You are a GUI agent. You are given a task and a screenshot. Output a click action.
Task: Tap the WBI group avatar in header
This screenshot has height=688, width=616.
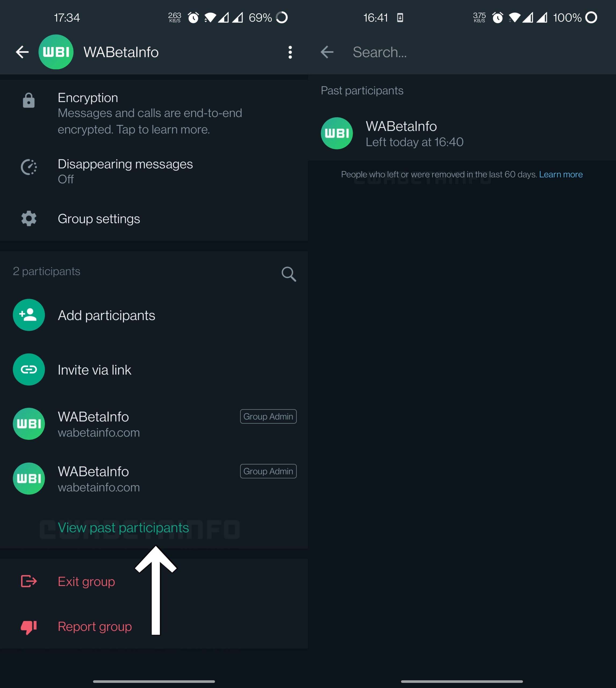point(56,52)
